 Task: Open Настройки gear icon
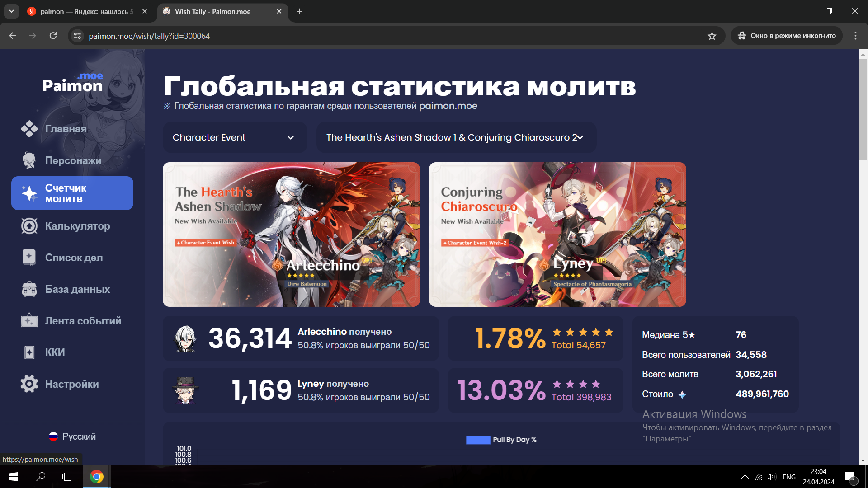coord(29,384)
